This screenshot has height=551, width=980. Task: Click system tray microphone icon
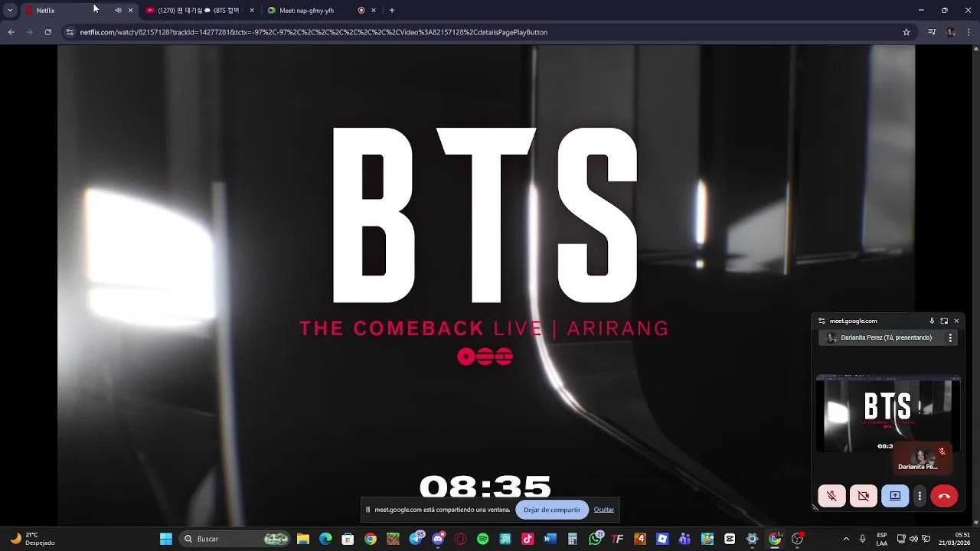863,539
